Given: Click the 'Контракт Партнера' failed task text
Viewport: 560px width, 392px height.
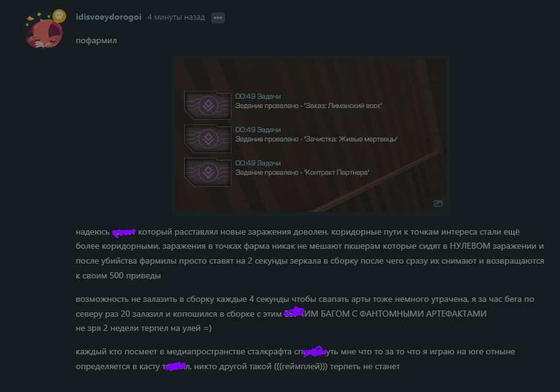Looking at the screenshot, I should coord(336,172).
